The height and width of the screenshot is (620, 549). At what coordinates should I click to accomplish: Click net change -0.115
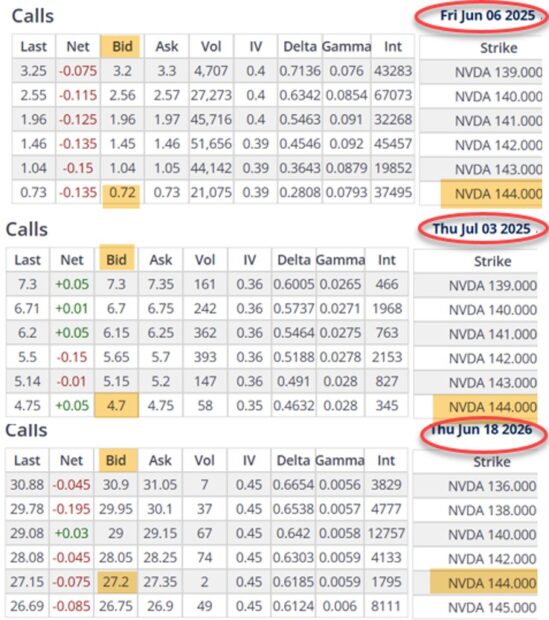click(78, 95)
